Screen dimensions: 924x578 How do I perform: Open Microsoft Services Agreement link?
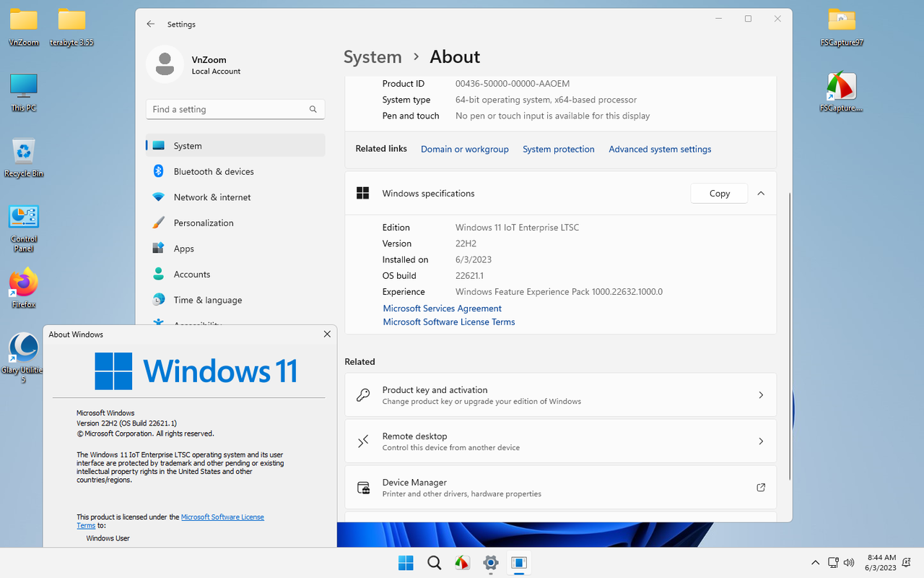442,308
